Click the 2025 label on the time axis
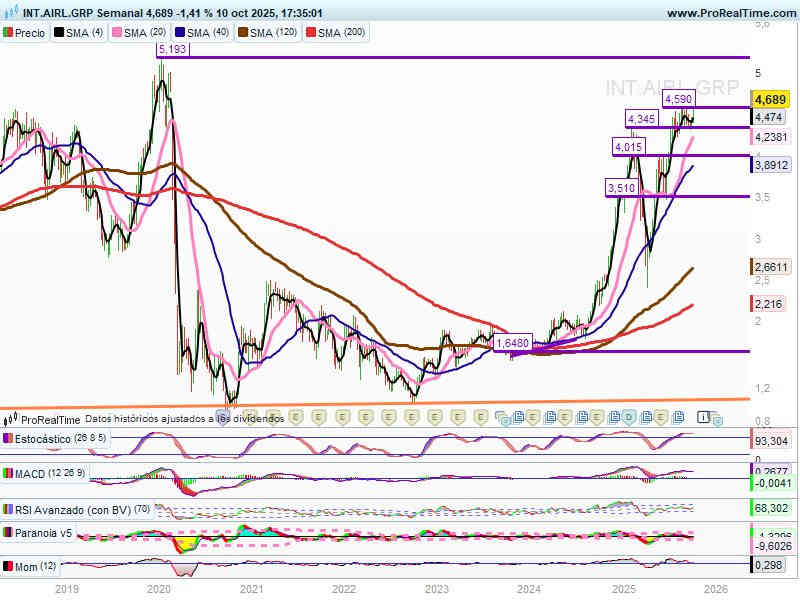The width and height of the screenshot is (800, 600). click(624, 590)
